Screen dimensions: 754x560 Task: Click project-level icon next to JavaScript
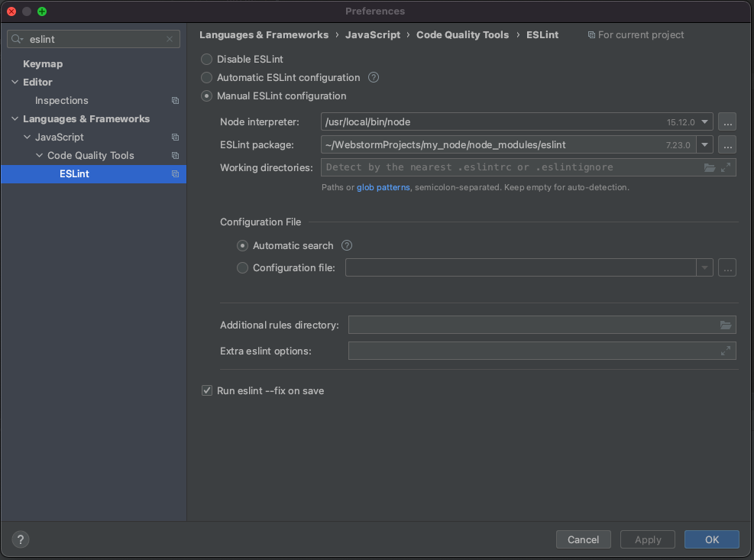pyautogui.click(x=175, y=137)
